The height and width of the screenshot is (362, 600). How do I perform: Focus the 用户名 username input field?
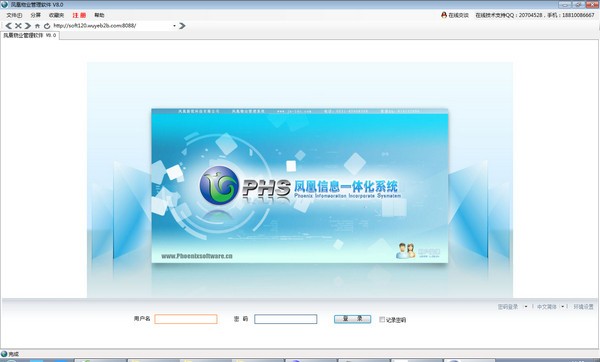(186, 319)
